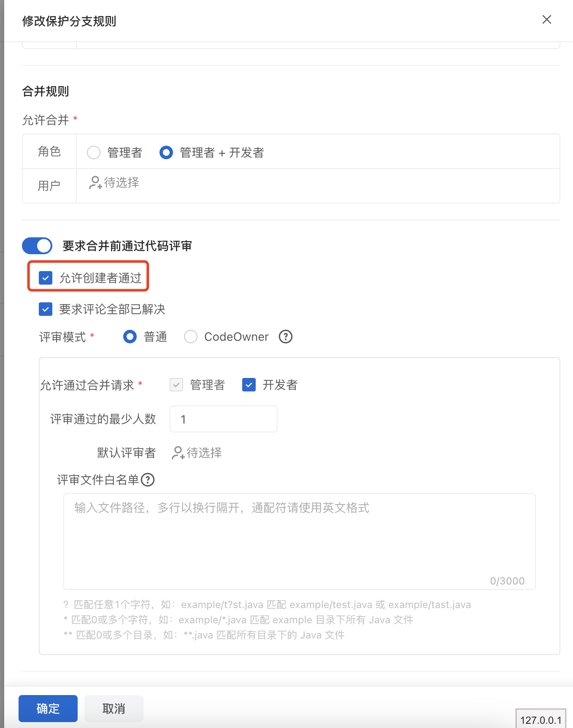Select 普通 review mode
The width and height of the screenshot is (573, 728).
(x=130, y=337)
